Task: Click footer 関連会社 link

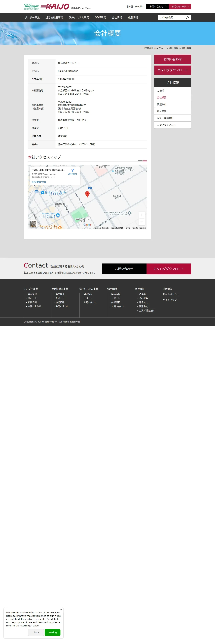Action: coord(143,306)
